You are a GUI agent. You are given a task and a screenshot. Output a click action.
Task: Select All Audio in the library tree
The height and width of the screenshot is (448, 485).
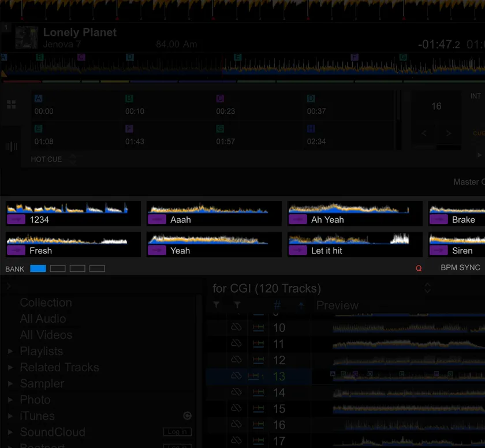[43, 319]
